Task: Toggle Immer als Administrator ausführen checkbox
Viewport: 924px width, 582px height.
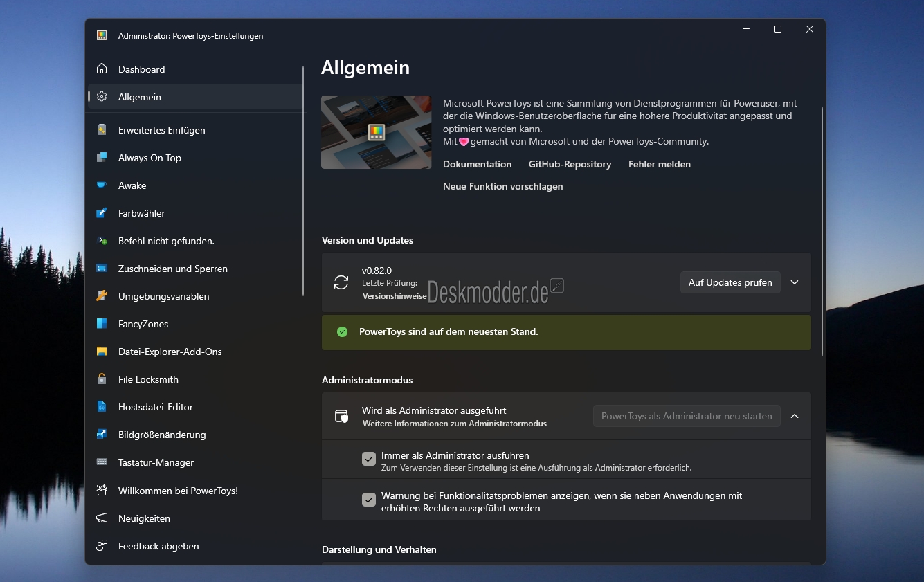Action: pyautogui.click(x=369, y=459)
